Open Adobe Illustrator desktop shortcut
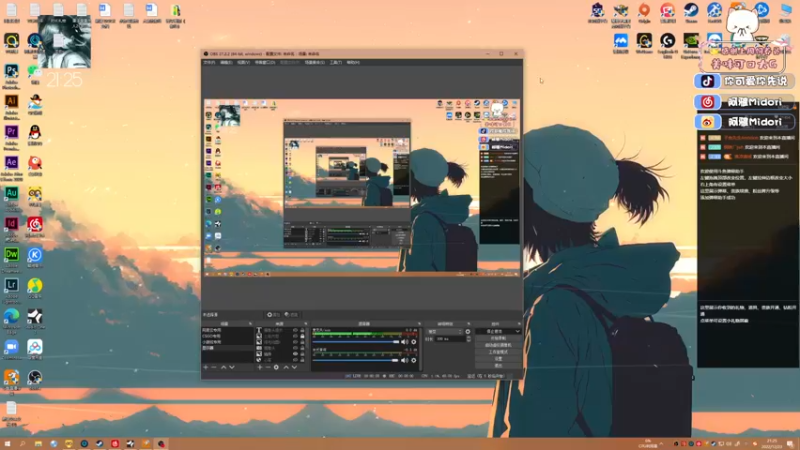800x450 pixels. [x=11, y=102]
